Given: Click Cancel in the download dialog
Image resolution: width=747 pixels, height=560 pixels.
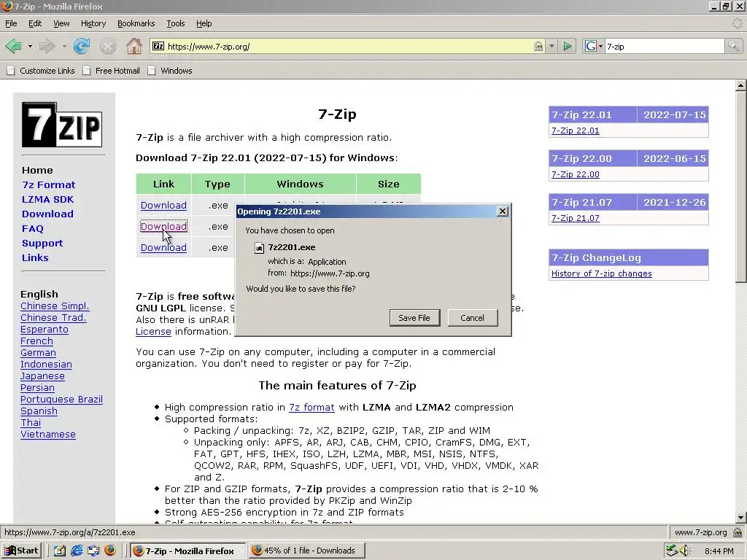Looking at the screenshot, I should coord(472,318).
